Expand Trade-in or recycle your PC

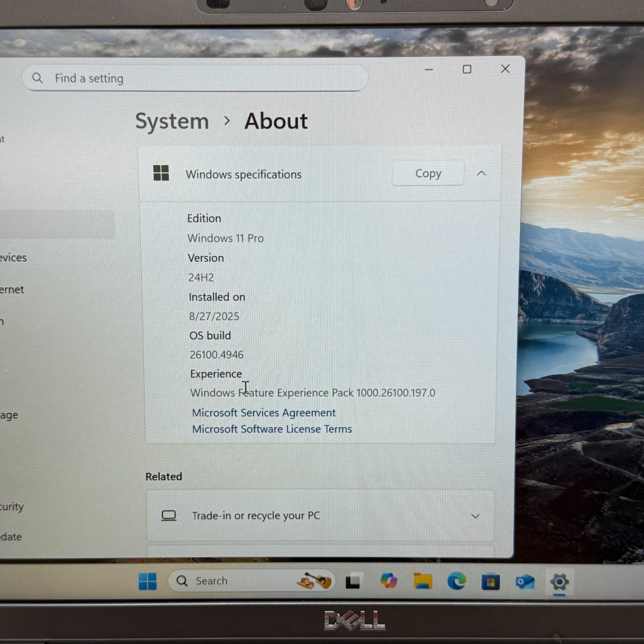pos(475,516)
